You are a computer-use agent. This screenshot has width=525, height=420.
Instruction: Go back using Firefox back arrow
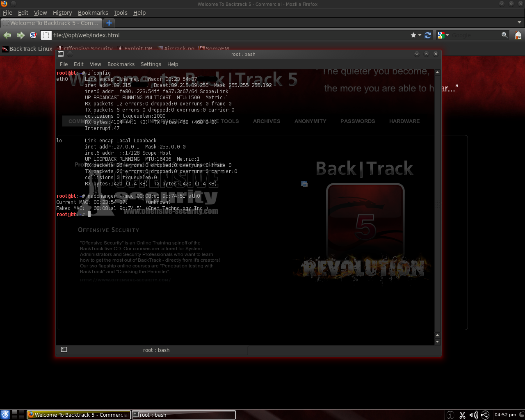[x=7, y=35]
